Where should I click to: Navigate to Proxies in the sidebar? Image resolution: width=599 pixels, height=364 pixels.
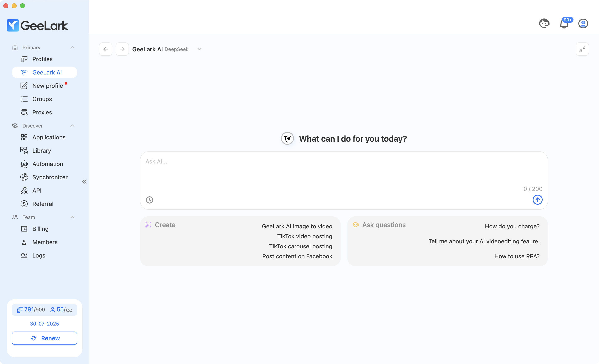[x=42, y=112]
